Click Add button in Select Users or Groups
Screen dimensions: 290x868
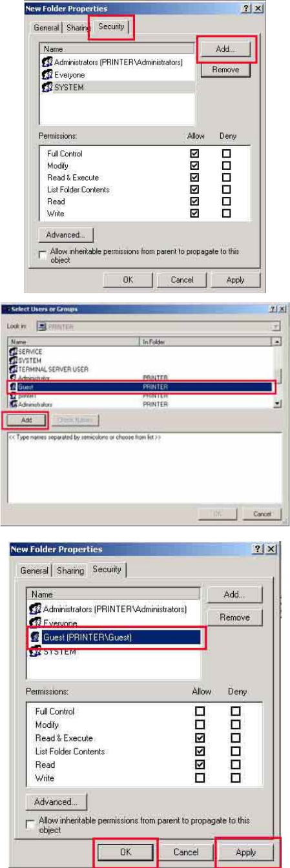click(x=27, y=420)
